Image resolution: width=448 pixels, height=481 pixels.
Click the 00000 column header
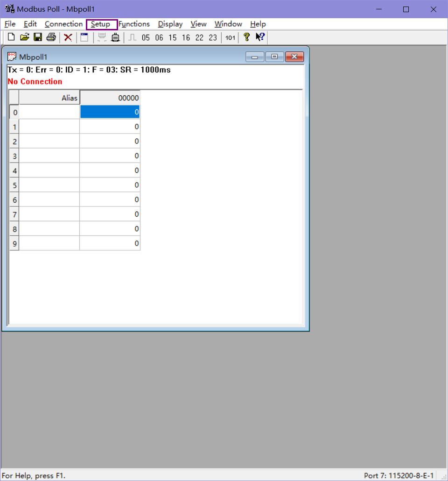(110, 98)
